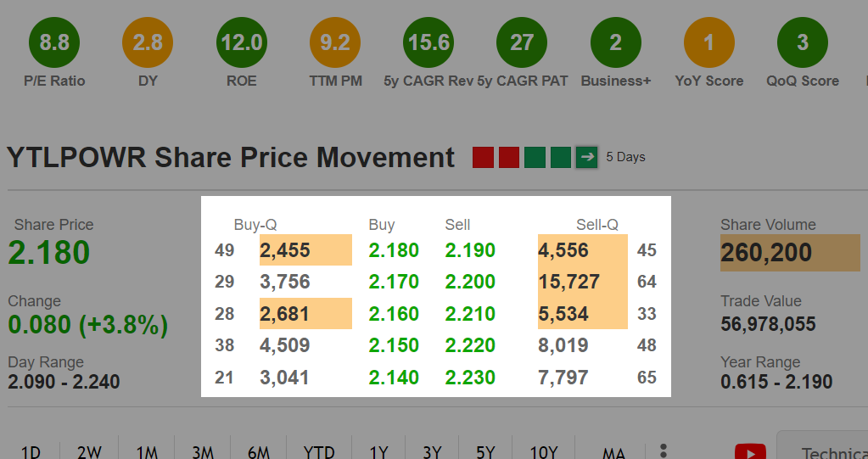Viewport: 868px width, 459px height.
Task: Click the share volume 260,200 value
Action: (x=766, y=253)
